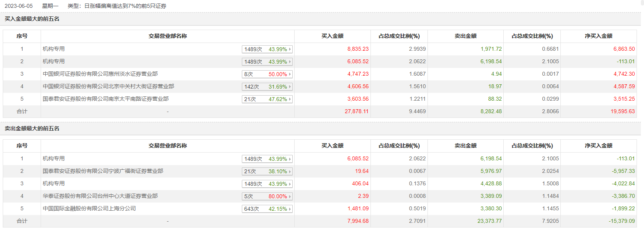Open 中国银河证券惠州淡水证券营业部 link
The height and width of the screenshot is (231, 644).
click(100, 74)
